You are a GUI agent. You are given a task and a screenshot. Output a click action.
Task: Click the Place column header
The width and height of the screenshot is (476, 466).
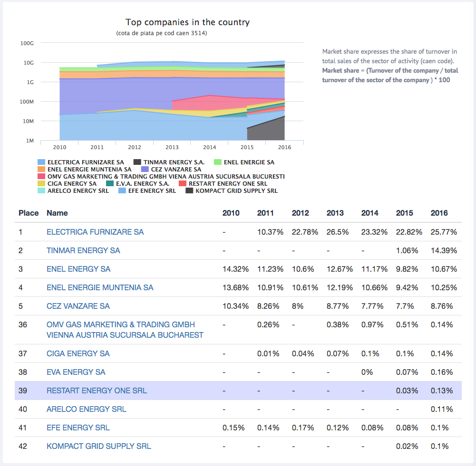[x=29, y=213]
